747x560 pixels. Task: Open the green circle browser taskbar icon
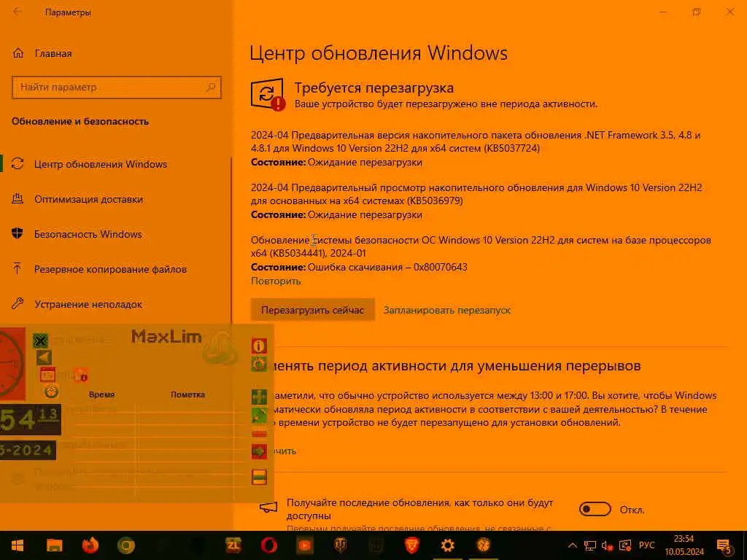125,545
